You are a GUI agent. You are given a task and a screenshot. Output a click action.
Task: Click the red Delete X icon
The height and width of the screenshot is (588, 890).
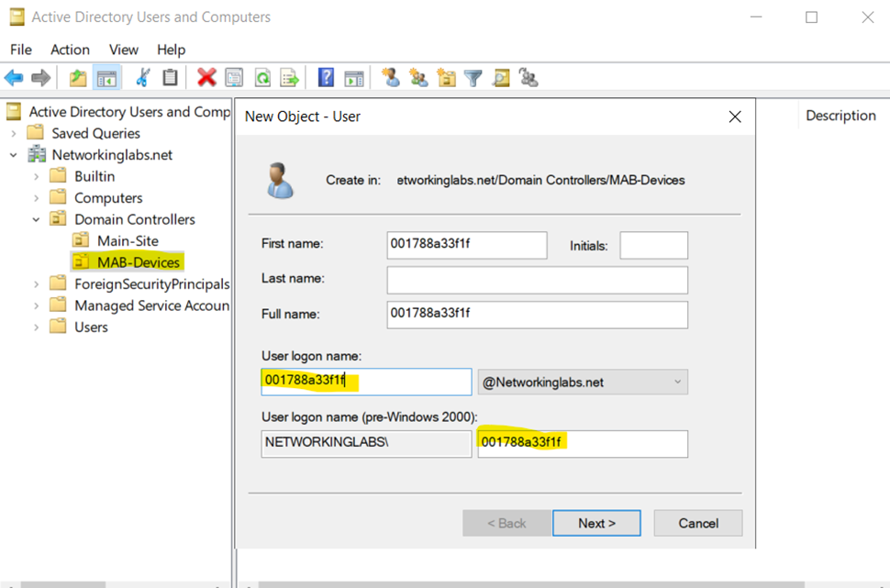[206, 77]
